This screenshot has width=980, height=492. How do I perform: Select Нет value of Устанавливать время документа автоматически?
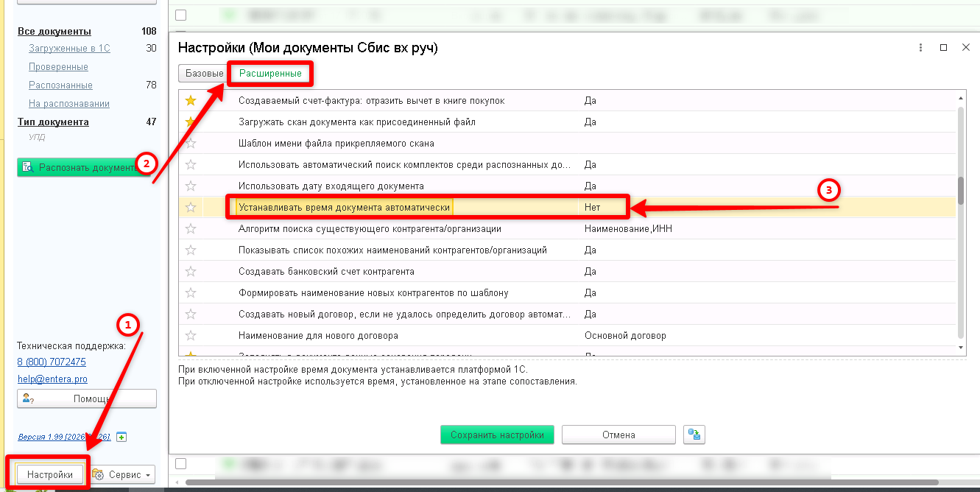coord(593,208)
